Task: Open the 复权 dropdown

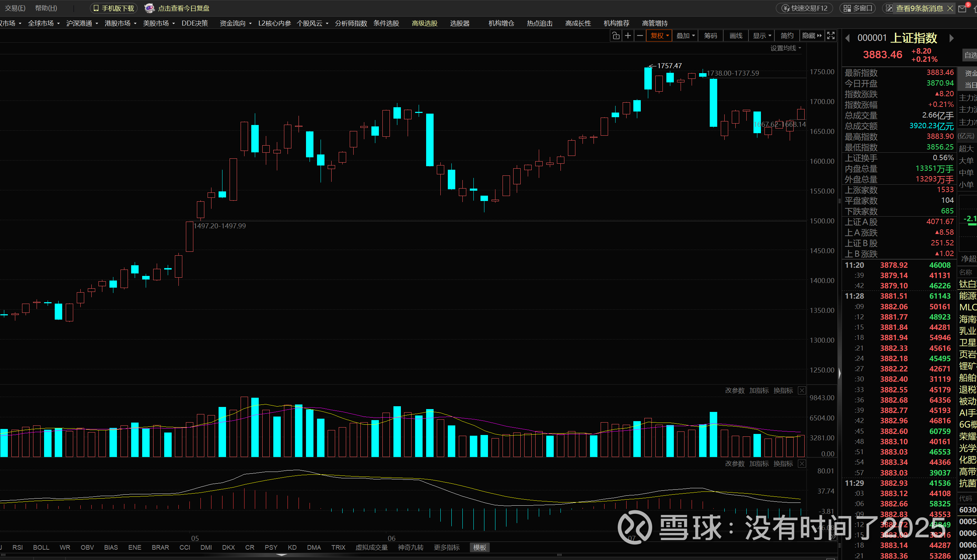Action: [x=659, y=36]
